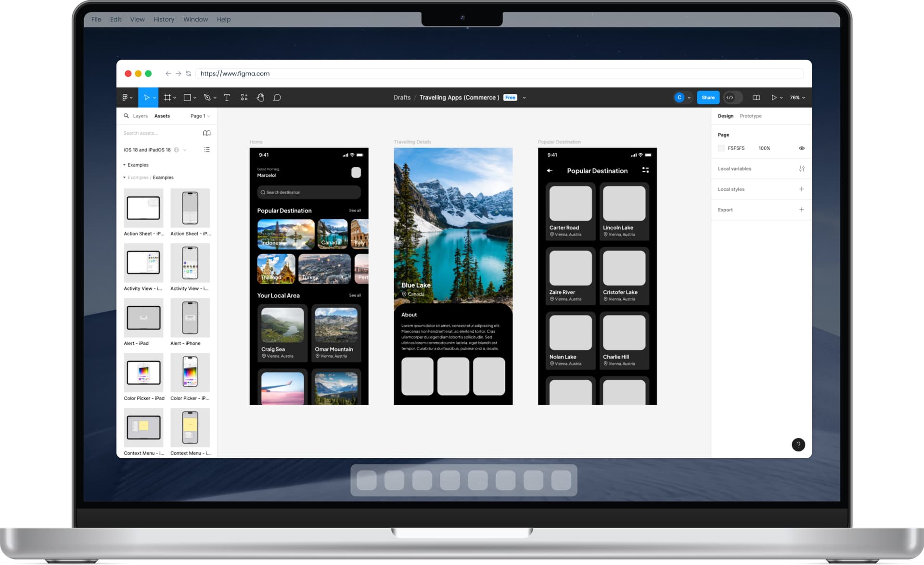The image size is (924, 565).
Task: Activate the Comment tool
Action: point(277,98)
